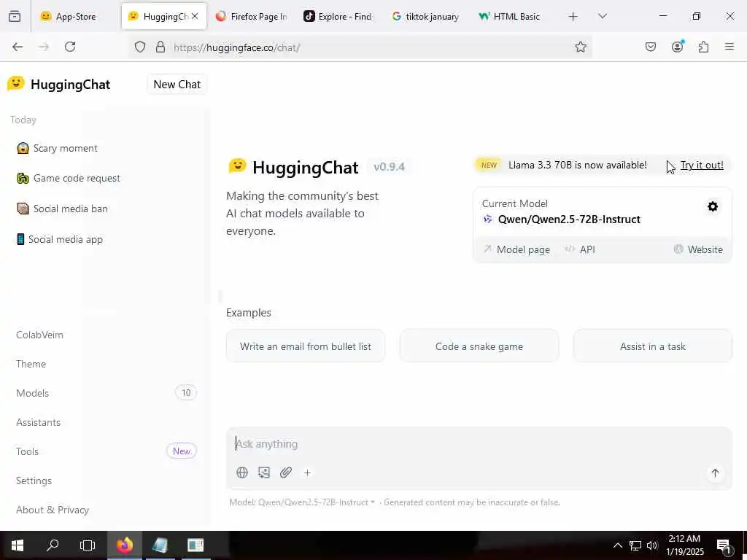The height and width of the screenshot is (560, 747).
Task: Switch to Firefox Page Info tab
Action: [252, 16]
